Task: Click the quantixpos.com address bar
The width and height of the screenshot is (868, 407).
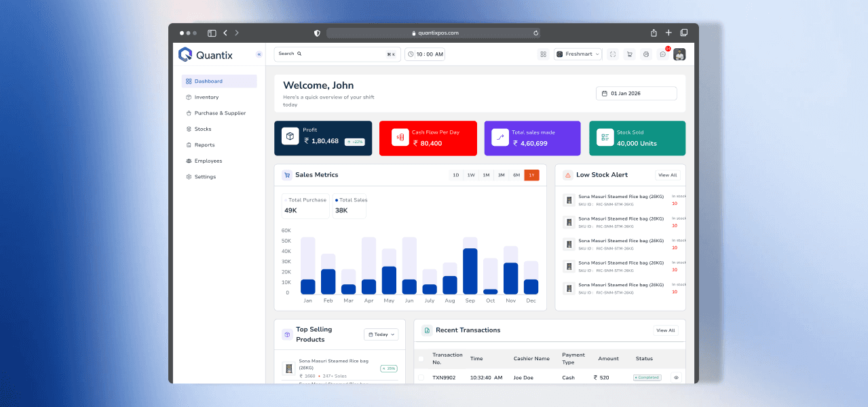Action: tap(434, 33)
